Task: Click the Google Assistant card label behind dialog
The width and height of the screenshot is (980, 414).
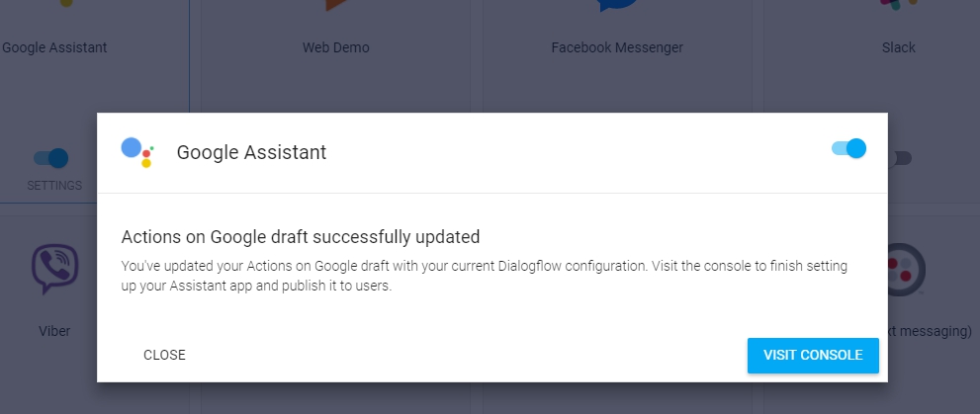Action: pyautogui.click(x=54, y=47)
